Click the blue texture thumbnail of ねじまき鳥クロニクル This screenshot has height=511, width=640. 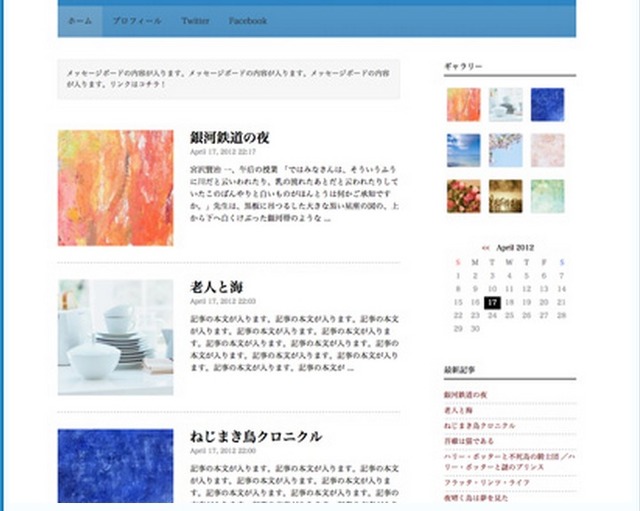click(x=116, y=466)
